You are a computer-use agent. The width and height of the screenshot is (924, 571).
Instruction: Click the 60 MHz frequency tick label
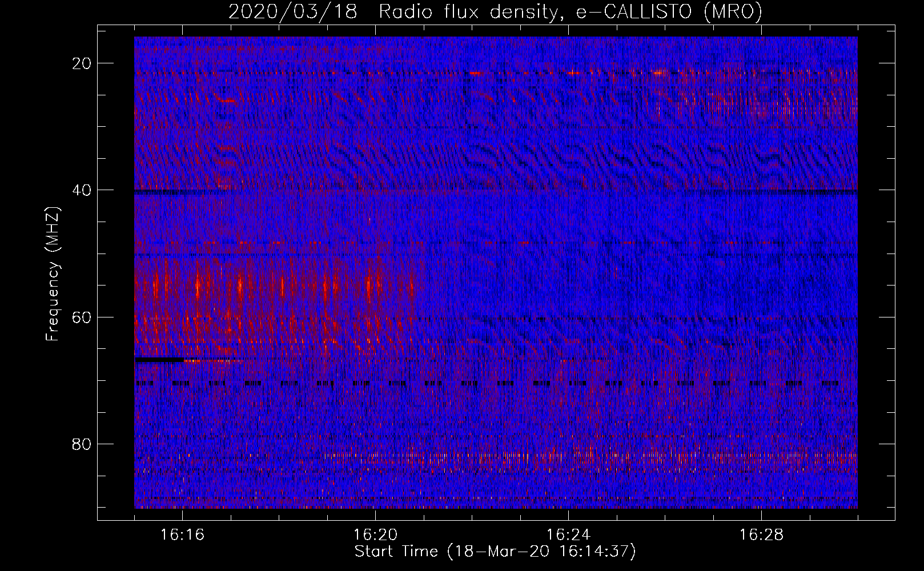[82, 317]
